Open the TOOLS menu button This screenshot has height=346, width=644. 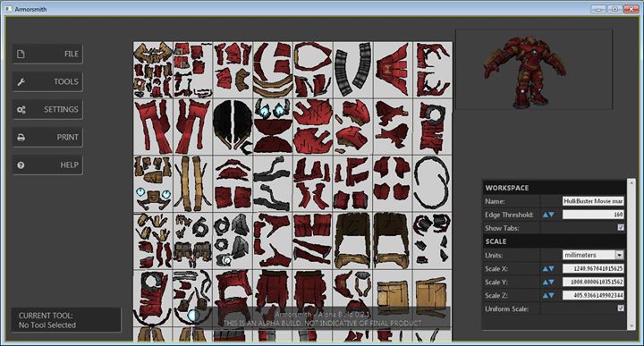pos(47,81)
